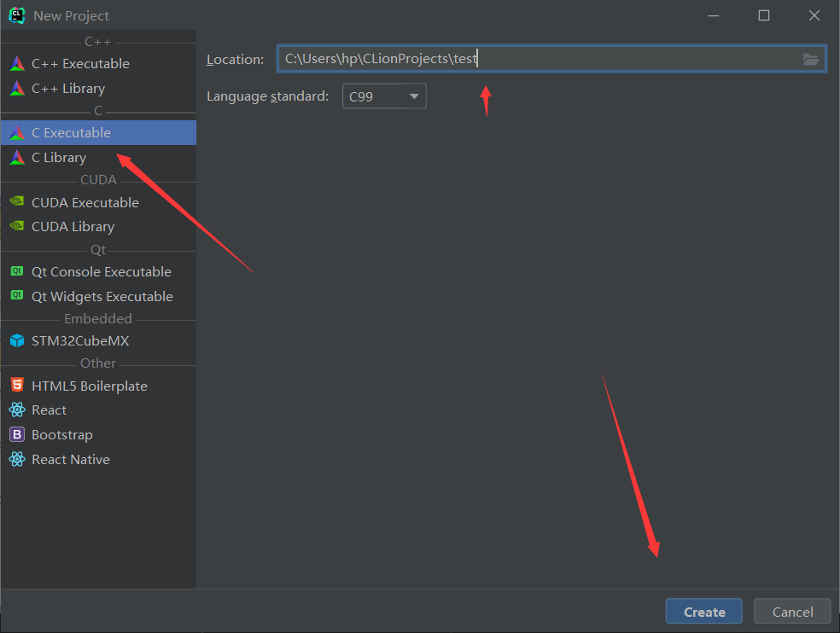Choose React project template
Image resolution: width=840 pixels, height=633 pixels.
click(x=98, y=410)
